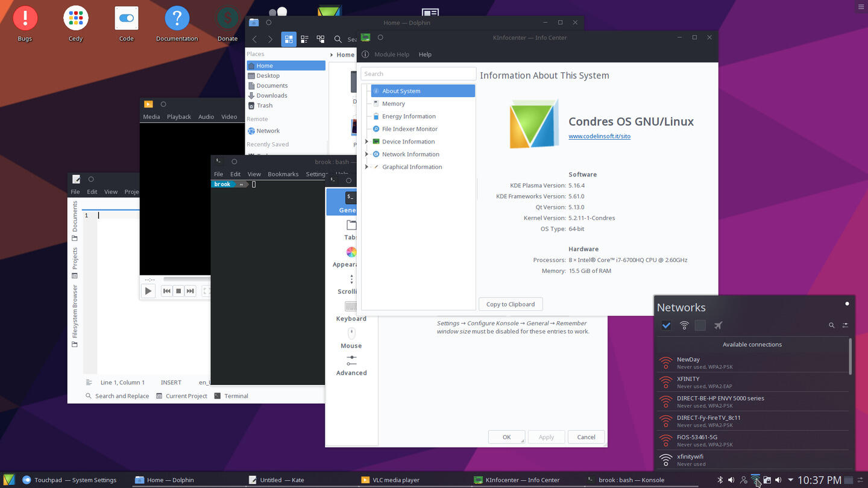Toggle airplane mode in Networks panel
The height and width of the screenshot is (488, 868).
(x=718, y=325)
